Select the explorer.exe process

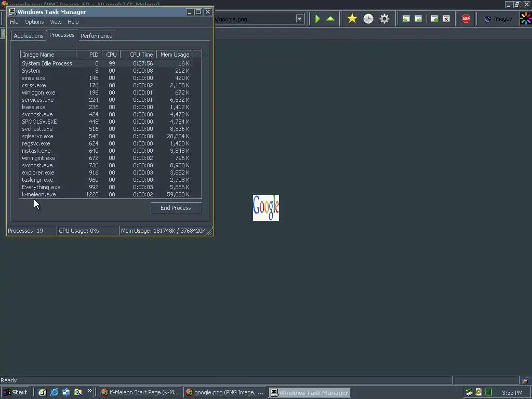click(106, 172)
